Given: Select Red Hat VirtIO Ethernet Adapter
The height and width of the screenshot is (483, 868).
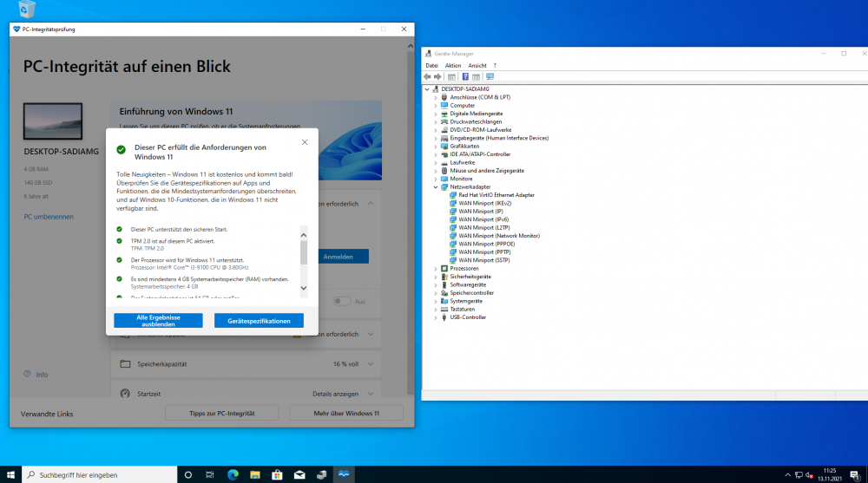Looking at the screenshot, I should 496,195.
